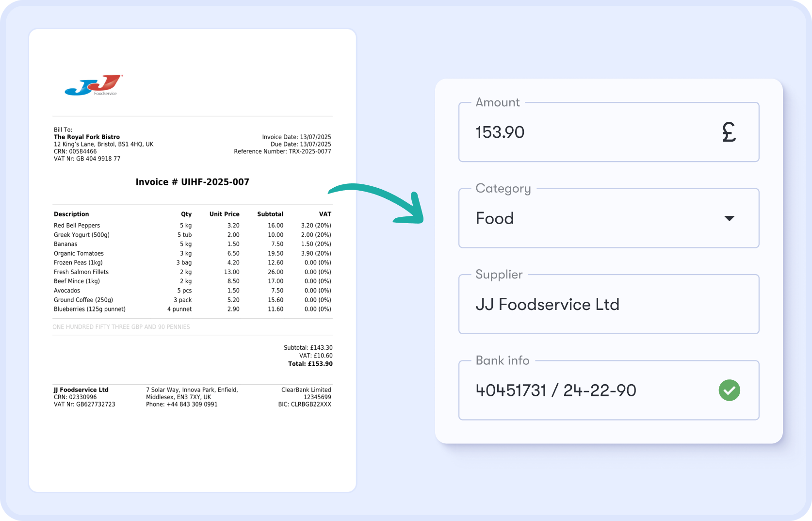The width and height of the screenshot is (812, 521).
Task: Click the supplier phone number +44 843 309 0991
Action: pos(182,404)
